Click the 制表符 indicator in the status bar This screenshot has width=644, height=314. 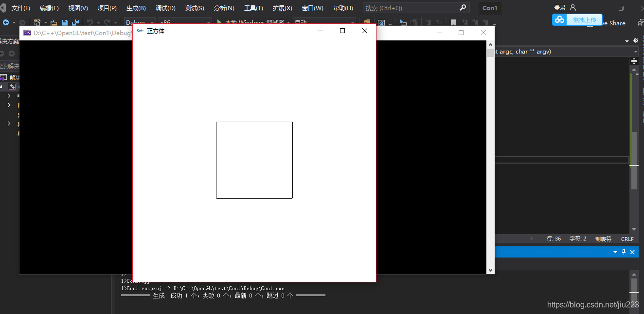603,239
